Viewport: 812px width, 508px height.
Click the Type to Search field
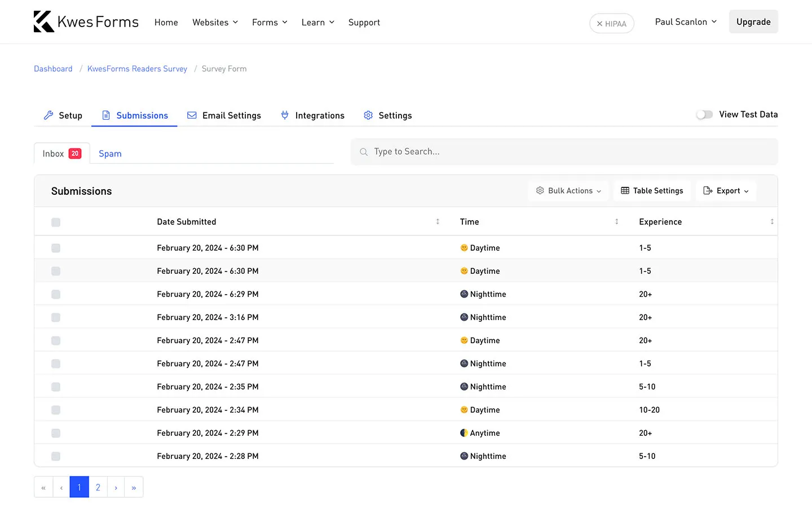tap(564, 152)
